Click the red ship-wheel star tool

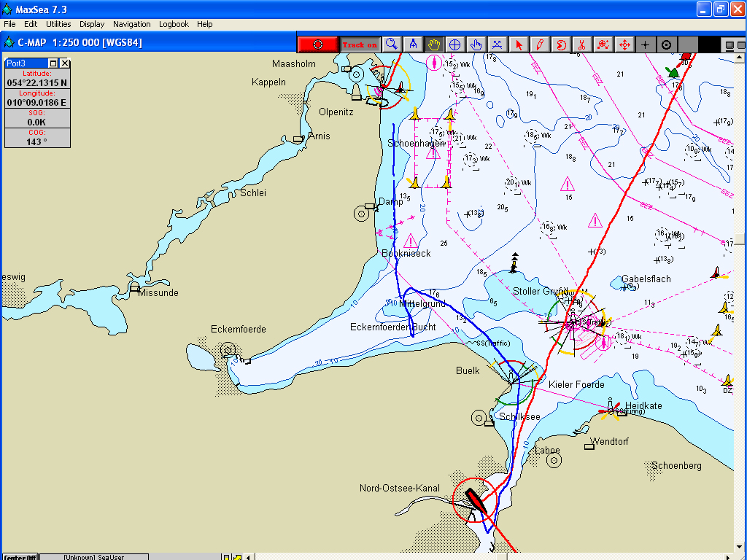tap(603, 44)
